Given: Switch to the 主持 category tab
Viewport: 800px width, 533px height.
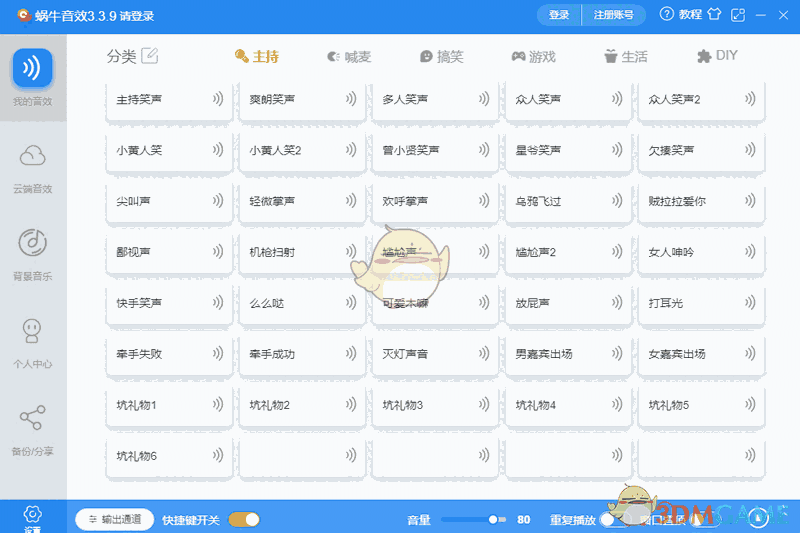Looking at the screenshot, I should [257, 56].
